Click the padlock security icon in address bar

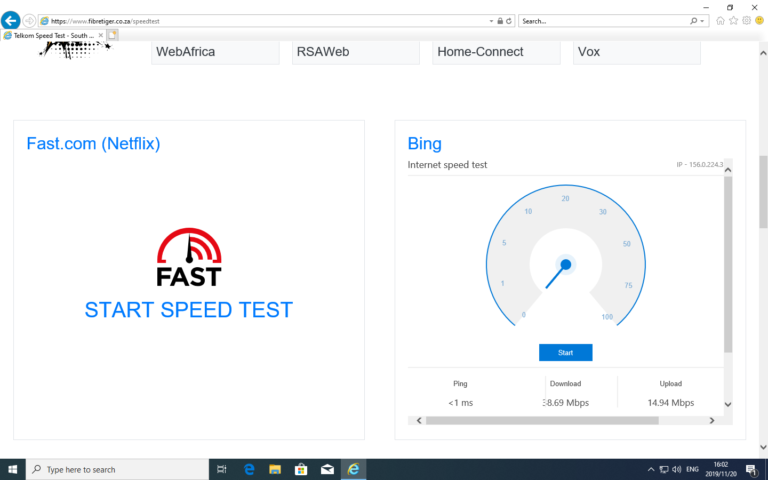[500, 21]
